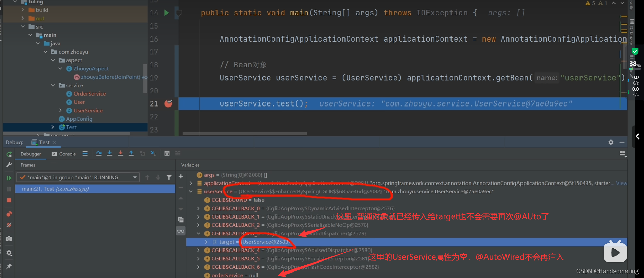Expand the out folder
Image resolution: width=644 pixels, height=278 pixels.
pos(23,18)
